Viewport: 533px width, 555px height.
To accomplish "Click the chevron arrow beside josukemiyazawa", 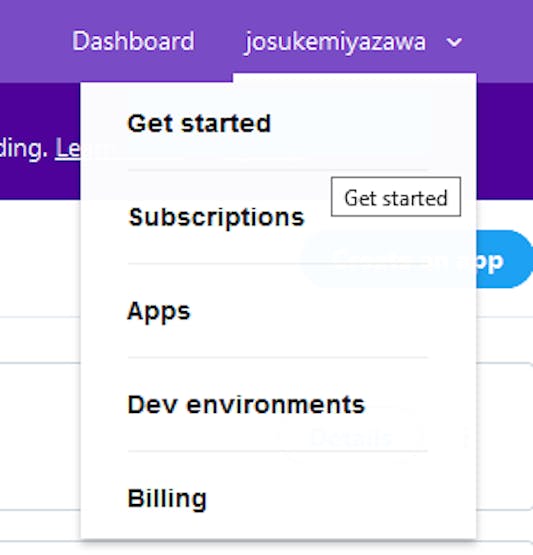I will click(x=454, y=42).
